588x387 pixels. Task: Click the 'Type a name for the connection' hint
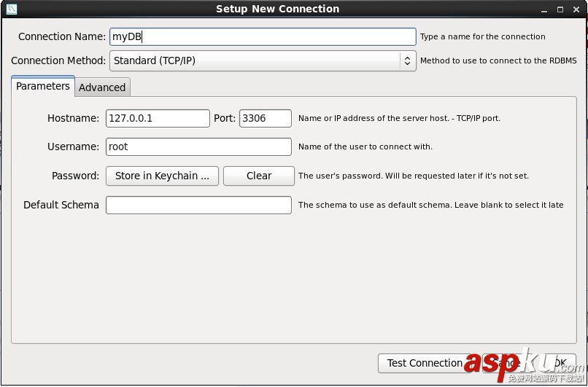[x=483, y=36]
